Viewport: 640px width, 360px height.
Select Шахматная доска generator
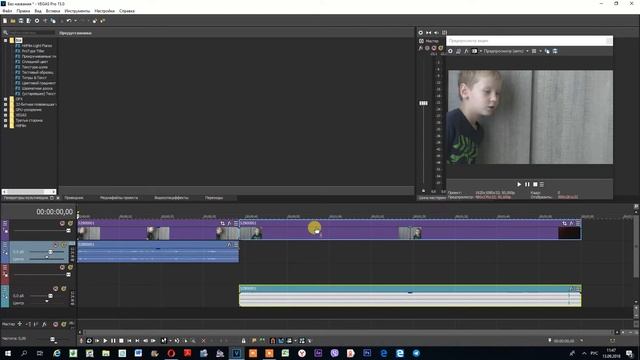pyautogui.click(x=37, y=88)
